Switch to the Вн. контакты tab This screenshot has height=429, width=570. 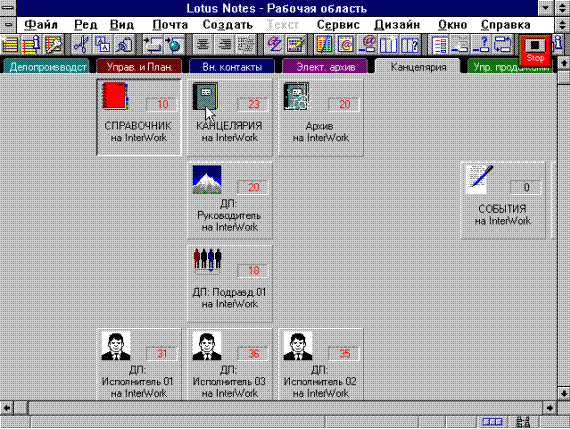pyautogui.click(x=232, y=67)
